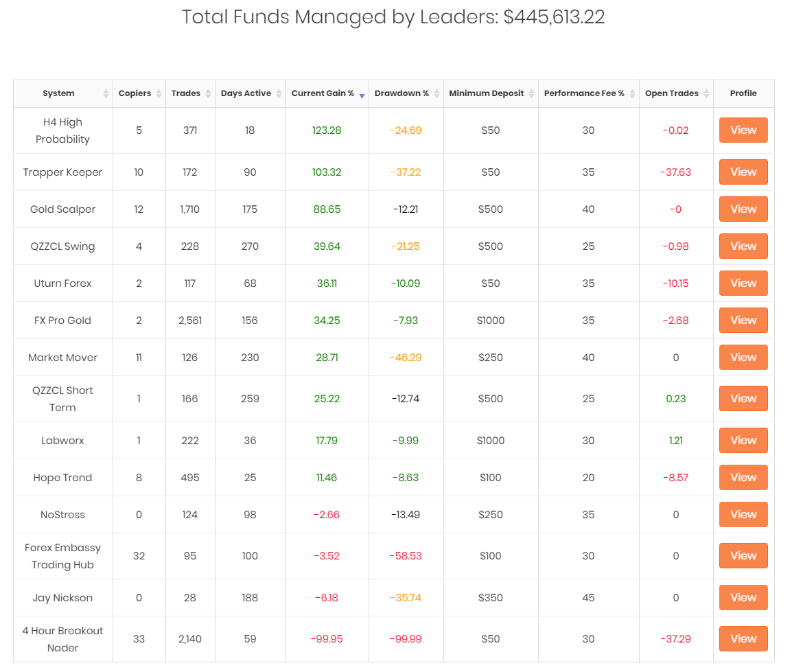This screenshot has width=792, height=672.
Task: View Labworx system profile
Action: tap(743, 441)
